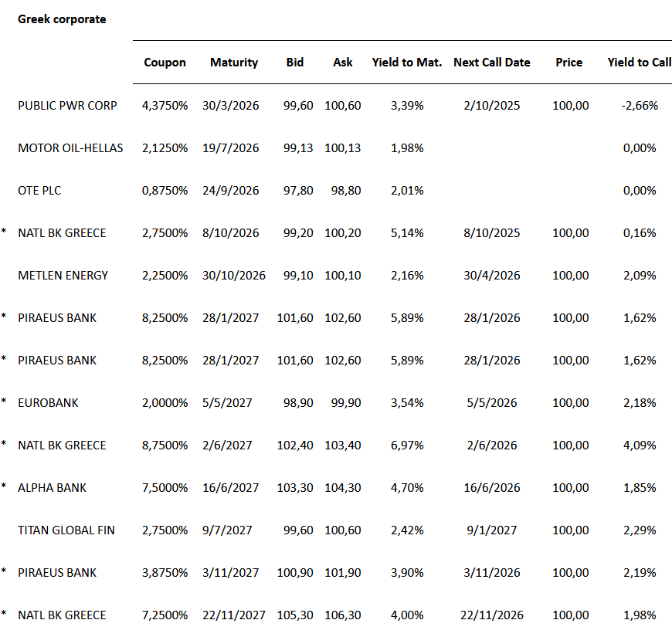
Task: Click the Yield to Mat. header
Action: click(x=407, y=63)
